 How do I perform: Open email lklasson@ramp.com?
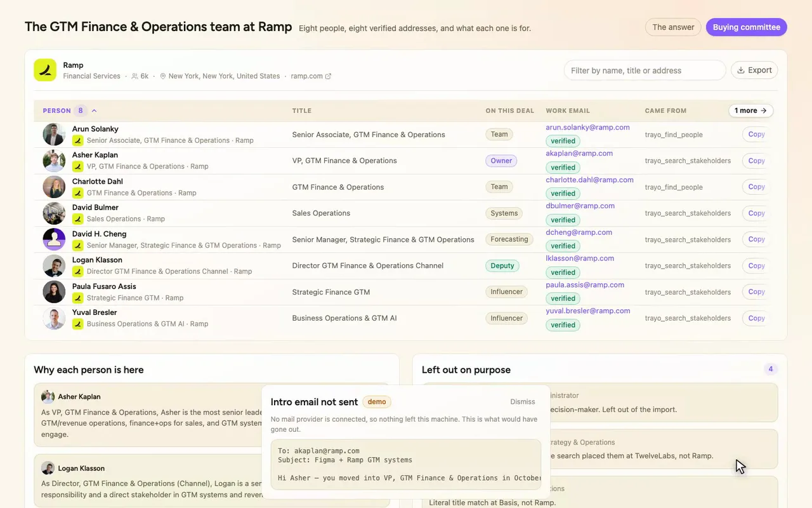pyautogui.click(x=580, y=258)
